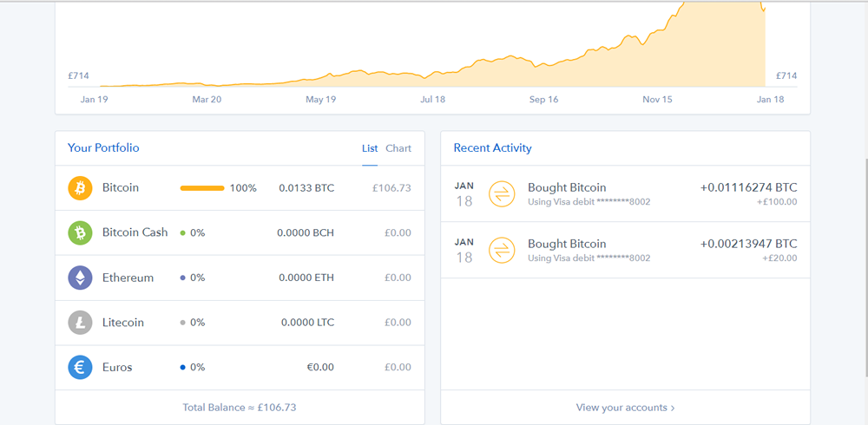
Task: Click the Jul 18 chart axis label
Action: pos(433,100)
